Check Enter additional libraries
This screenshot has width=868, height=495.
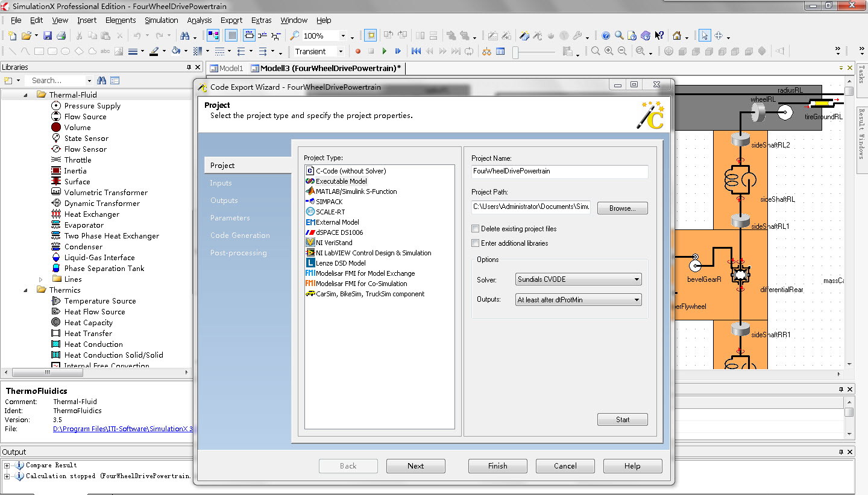(x=476, y=243)
